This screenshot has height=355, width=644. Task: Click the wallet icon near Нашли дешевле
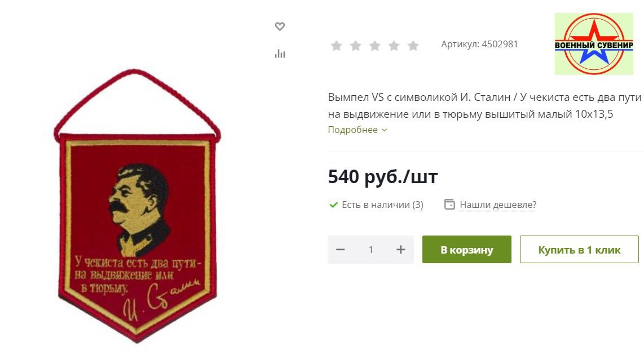click(x=450, y=205)
